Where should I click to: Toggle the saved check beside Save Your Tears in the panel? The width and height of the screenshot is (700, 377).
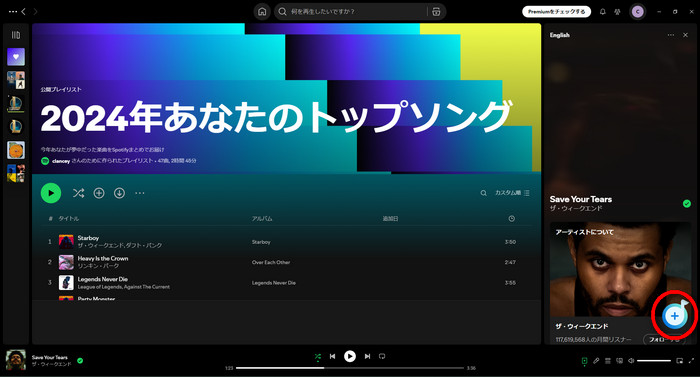click(687, 204)
